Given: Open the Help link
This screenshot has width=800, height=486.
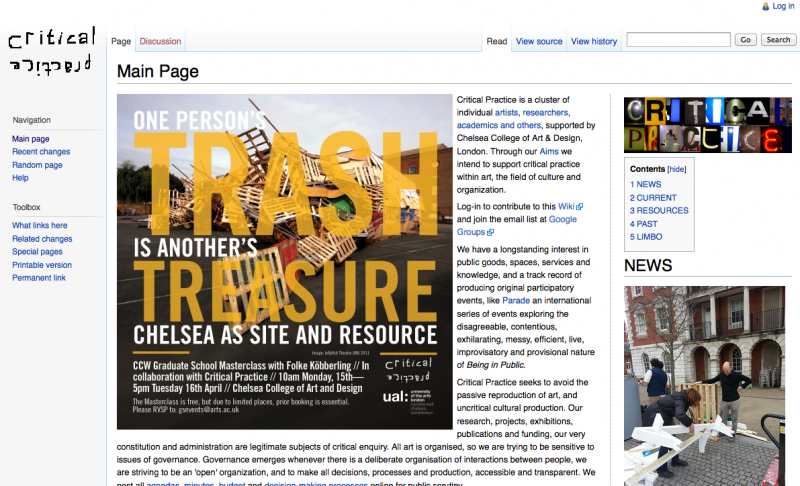Looking at the screenshot, I should pyautogui.click(x=20, y=177).
